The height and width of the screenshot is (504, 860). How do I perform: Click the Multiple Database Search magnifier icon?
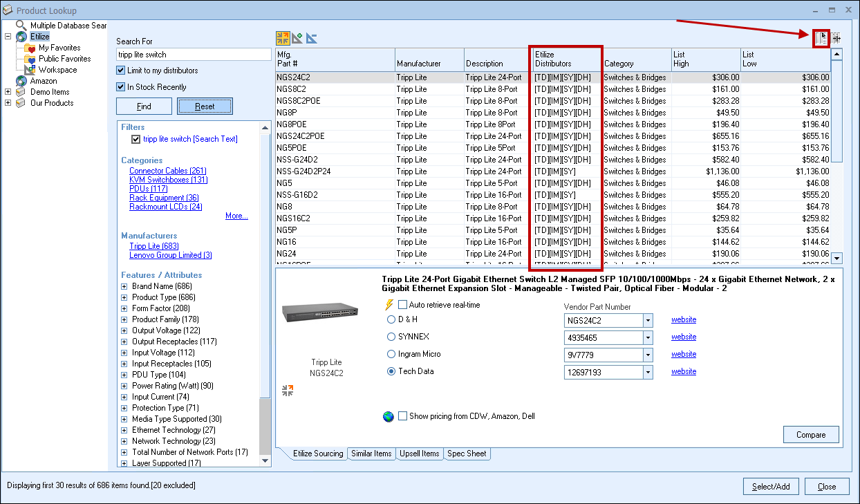click(x=21, y=26)
